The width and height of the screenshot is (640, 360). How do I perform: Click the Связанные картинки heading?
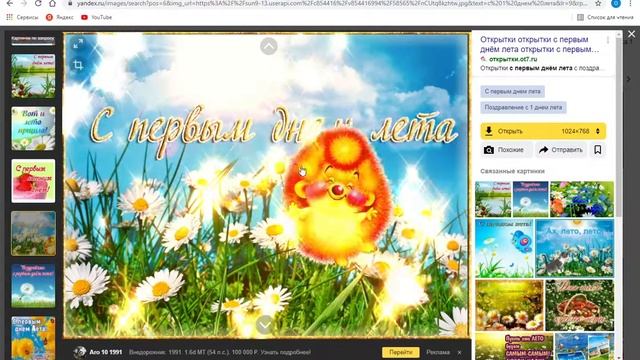click(x=512, y=171)
